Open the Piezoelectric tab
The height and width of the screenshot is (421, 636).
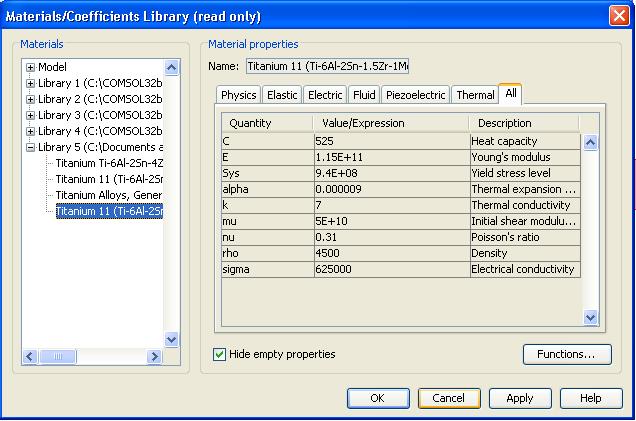415,95
